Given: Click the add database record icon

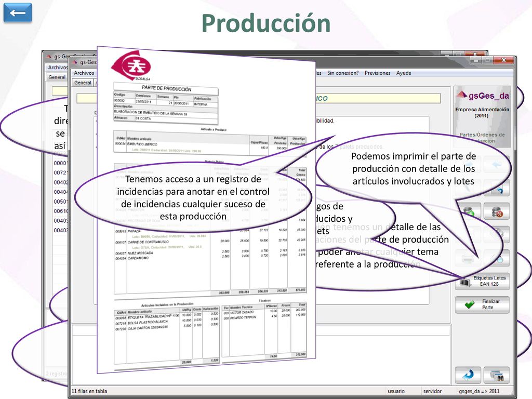Looking at the screenshot, I should coord(469,211).
